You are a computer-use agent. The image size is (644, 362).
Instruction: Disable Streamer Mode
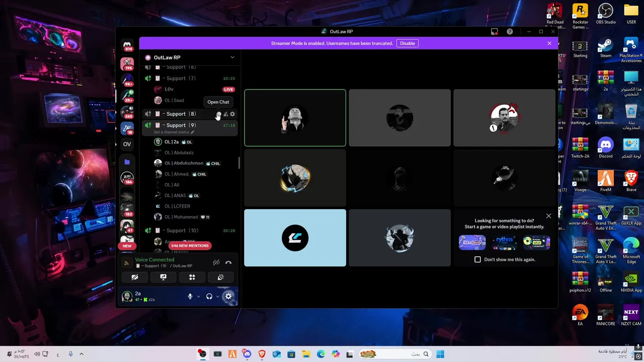[x=408, y=43]
